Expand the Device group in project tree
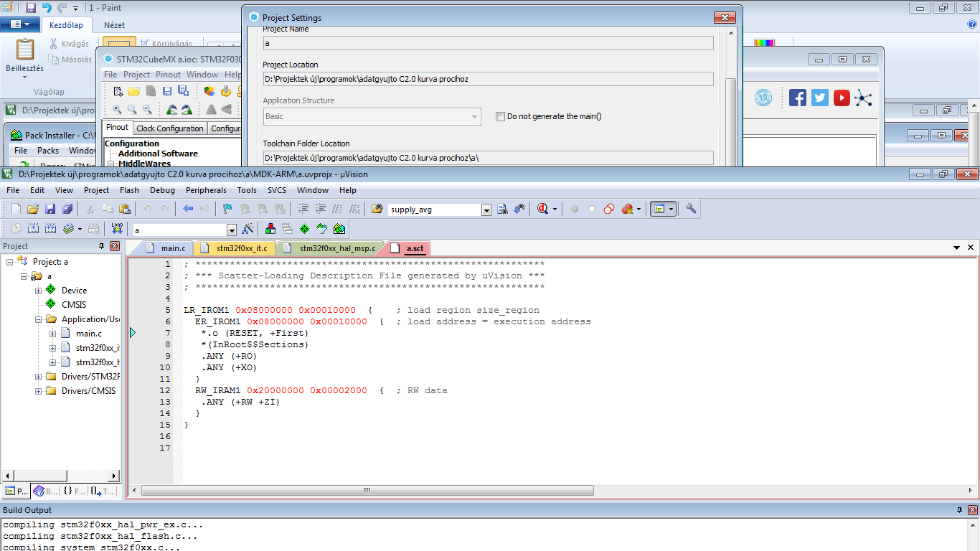The width and height of the screenshot is (980, 551). tap(39, 291)
